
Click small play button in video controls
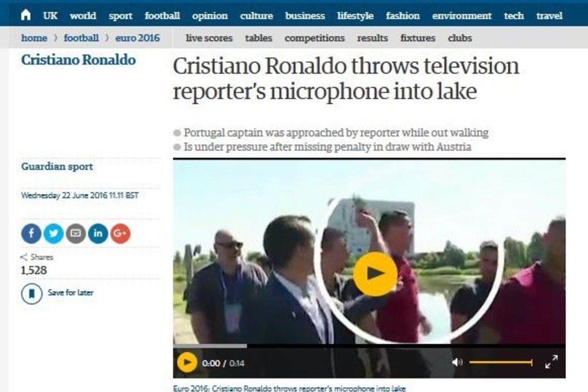point(187,363)
